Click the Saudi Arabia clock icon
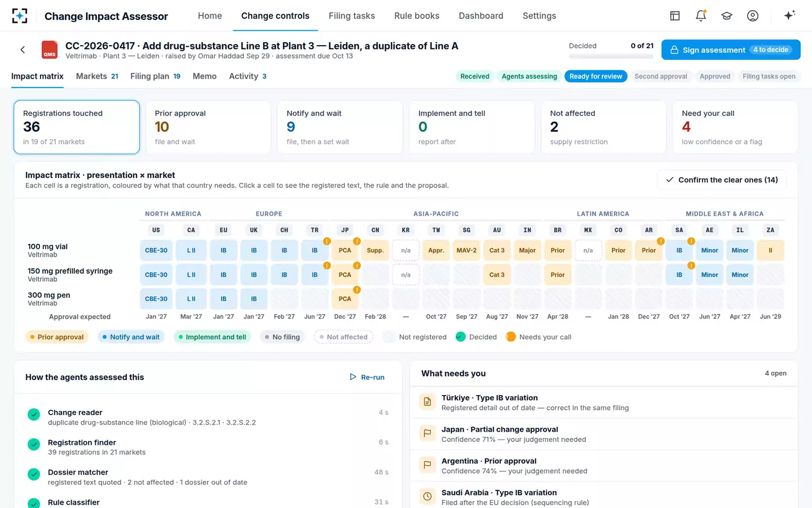The height and width of the screenshot is (508, 812). pos(427,497)
